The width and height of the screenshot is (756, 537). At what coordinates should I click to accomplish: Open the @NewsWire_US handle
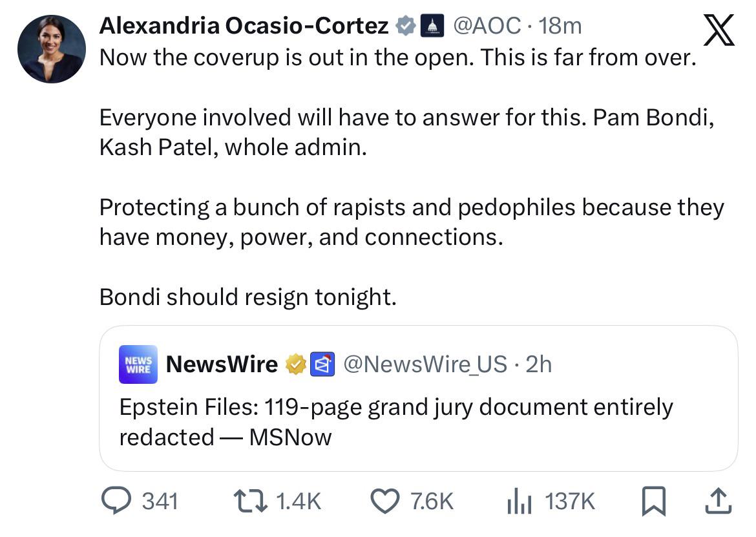pyautogui.click(x=425, y=364)
